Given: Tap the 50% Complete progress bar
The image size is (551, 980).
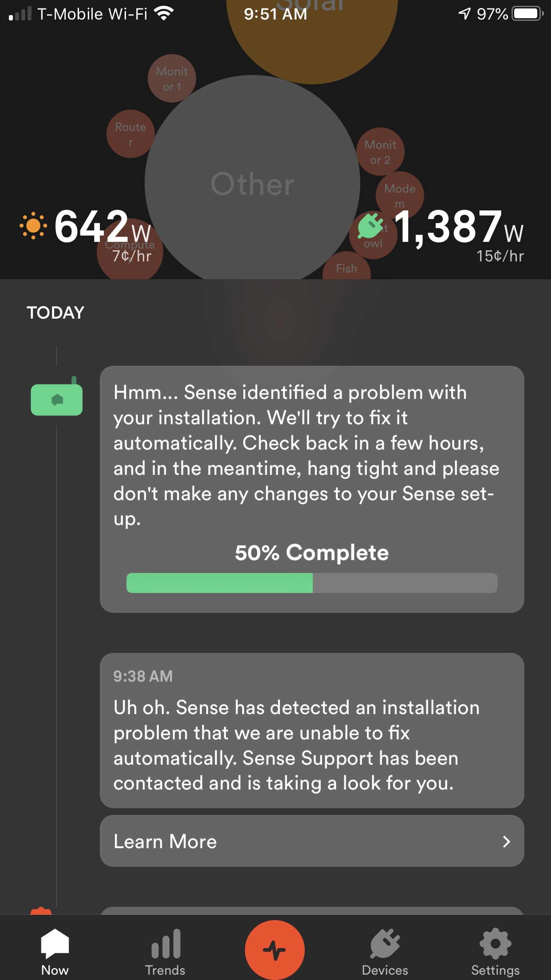Looking at the screenshot, I should pos(311,583).
